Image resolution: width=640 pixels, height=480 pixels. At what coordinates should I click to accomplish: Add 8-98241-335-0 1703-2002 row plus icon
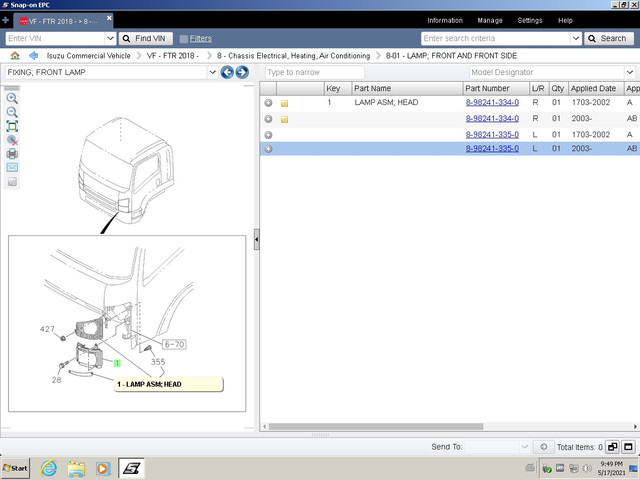click(268, 135)
